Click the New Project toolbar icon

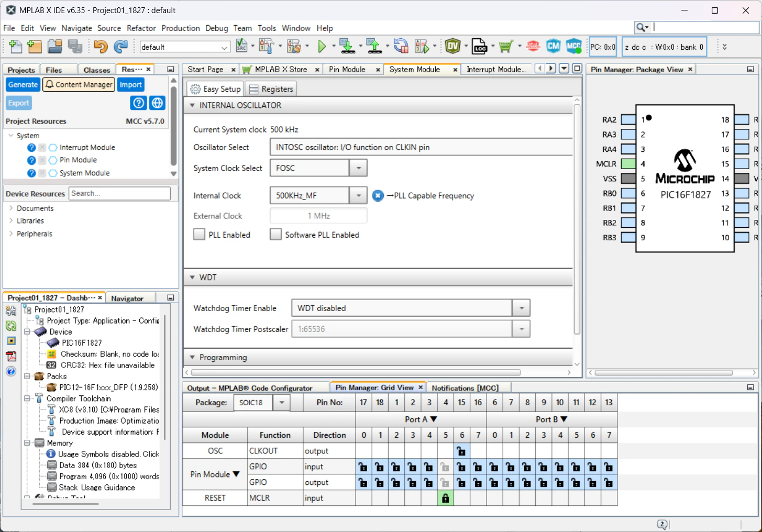click(x=35, y=47)
